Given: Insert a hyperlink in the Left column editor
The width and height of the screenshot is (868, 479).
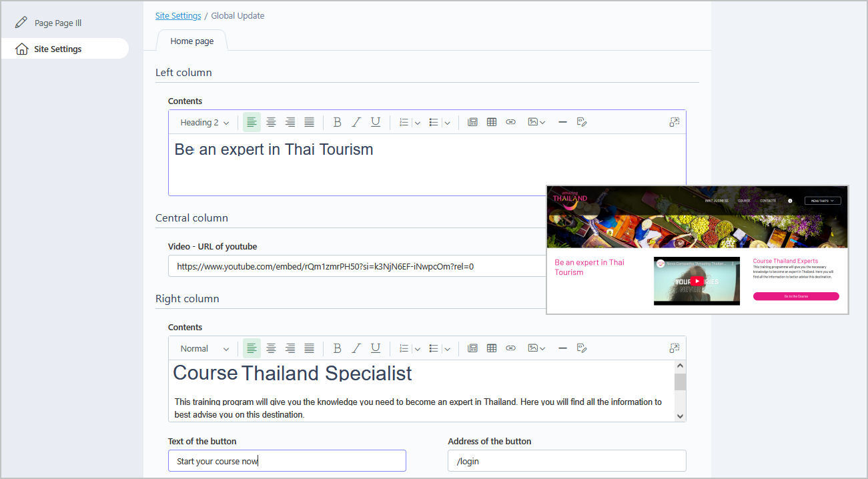Looking at the screenshot, I should [511, 122].
